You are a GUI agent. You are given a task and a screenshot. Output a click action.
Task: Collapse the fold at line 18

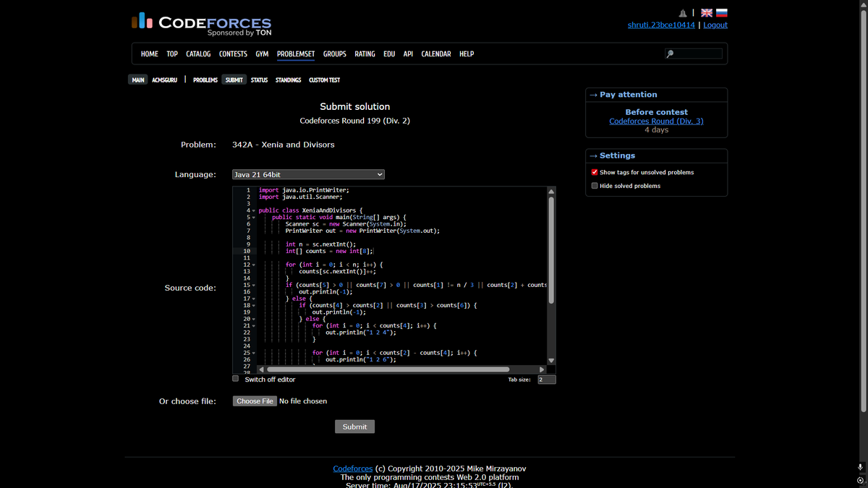254,305
